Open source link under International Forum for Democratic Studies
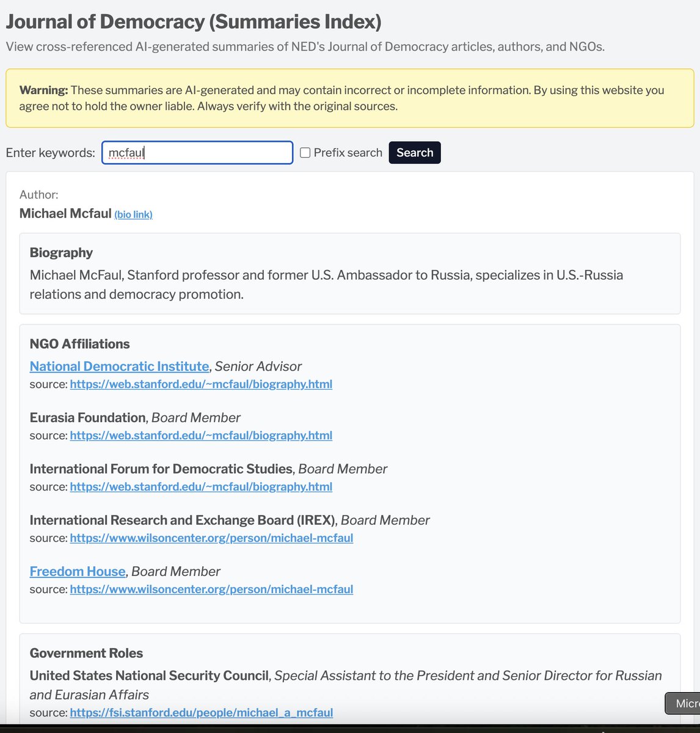 (x=201, y=487)
